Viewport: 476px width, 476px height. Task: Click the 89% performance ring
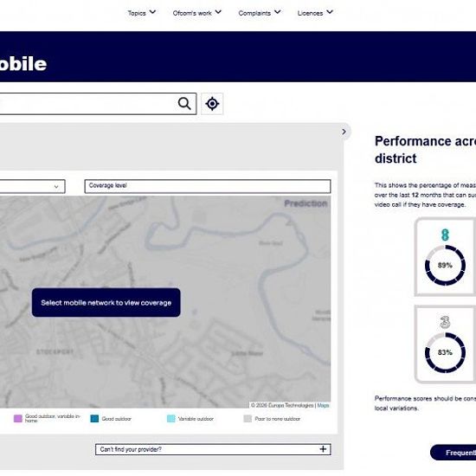[x=445, y=266]
